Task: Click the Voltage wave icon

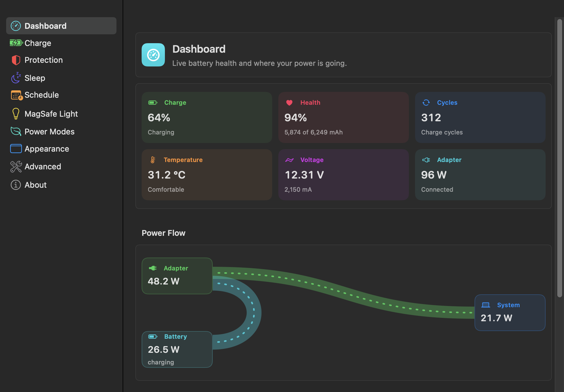Action: (x=289, y=160)
